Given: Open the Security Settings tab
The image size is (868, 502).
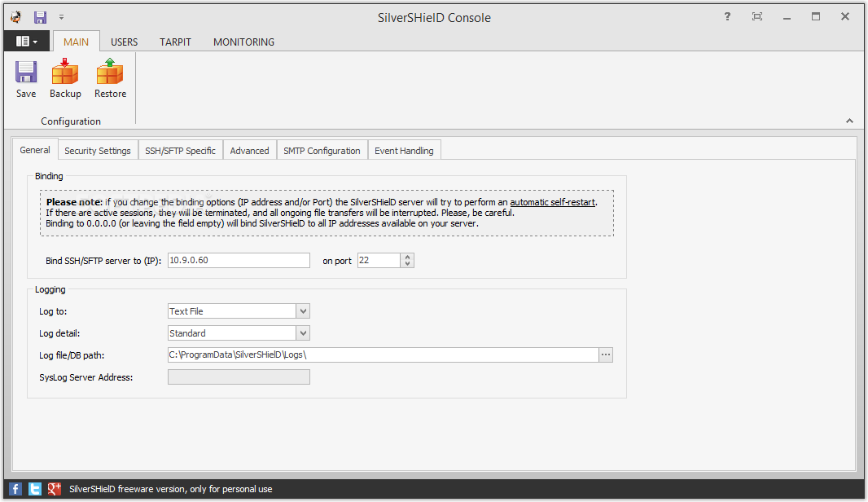Looking at the screenshot, I should pos(98,151).
